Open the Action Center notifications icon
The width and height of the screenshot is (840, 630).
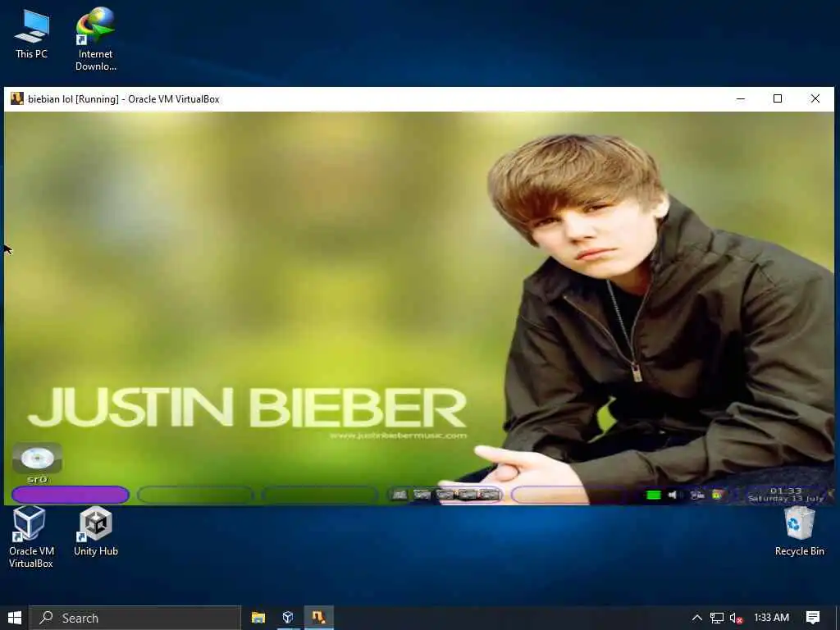pyautogui.click(x=813, y=618)
